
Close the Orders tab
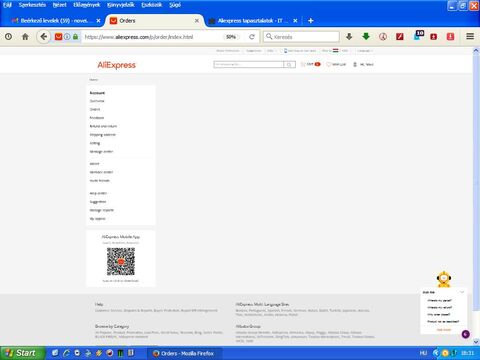click(197, 21)
